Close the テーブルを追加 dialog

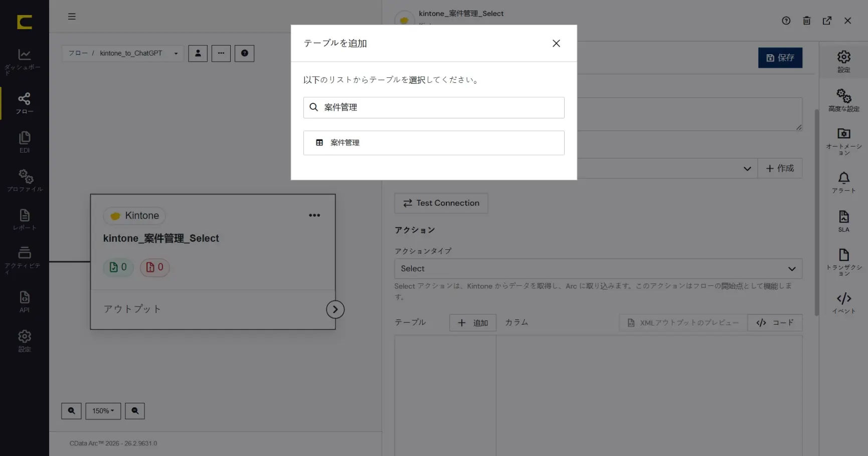coord(556,44)
